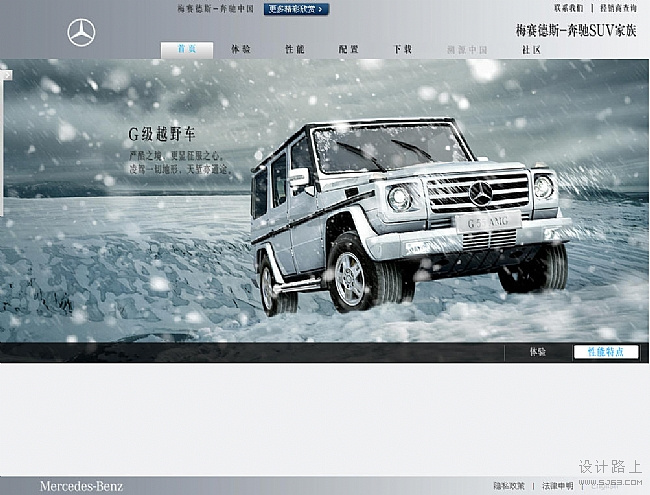Open the 性能 navigation tab
This screenshot has width=650, height=495.
(x=295, y=49)
